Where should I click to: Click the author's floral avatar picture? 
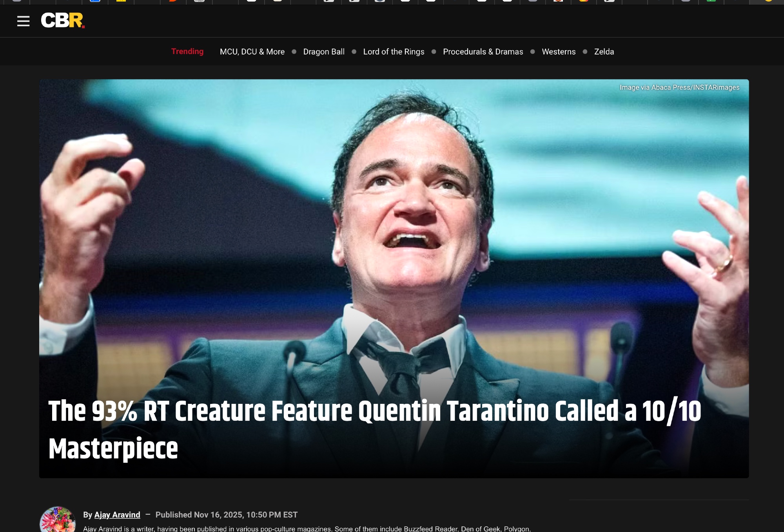[x=58, y=519]
